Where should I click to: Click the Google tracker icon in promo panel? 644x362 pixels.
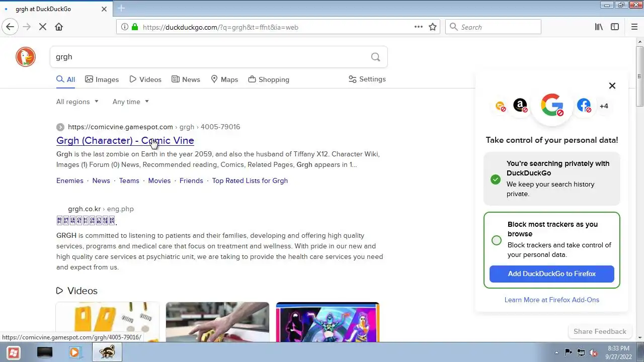(x=552, y=105)
